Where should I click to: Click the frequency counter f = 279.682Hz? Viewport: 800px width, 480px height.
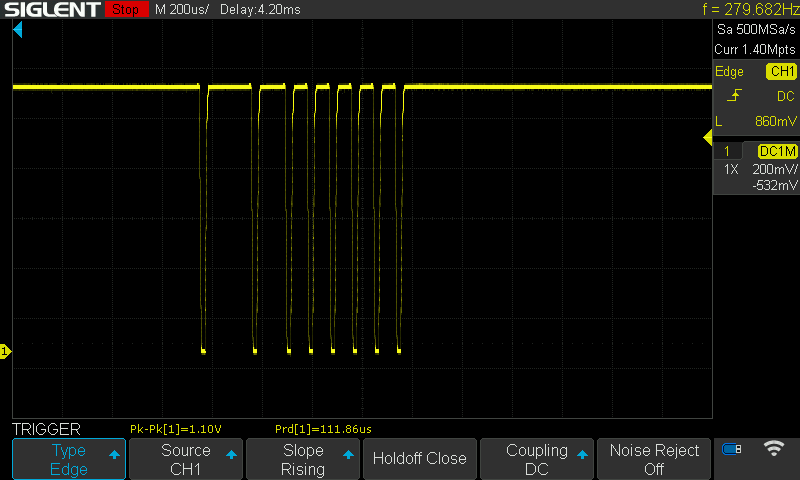click(x=750, y=9)
